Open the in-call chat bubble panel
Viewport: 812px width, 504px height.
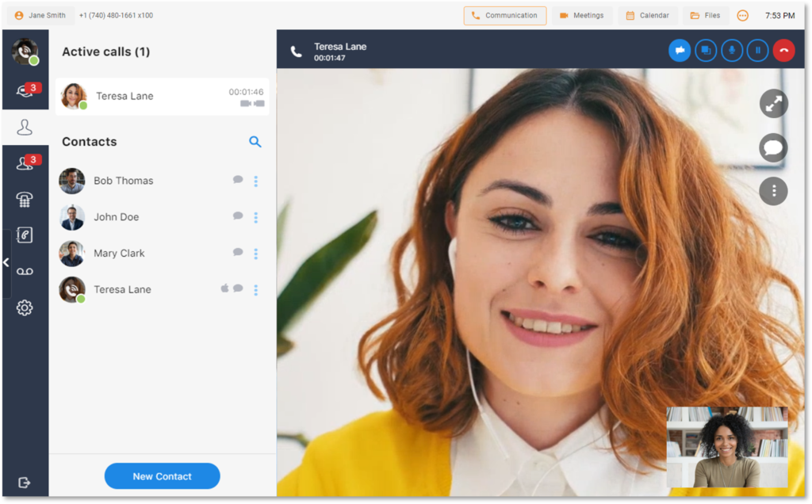click(x=773, y=147)
